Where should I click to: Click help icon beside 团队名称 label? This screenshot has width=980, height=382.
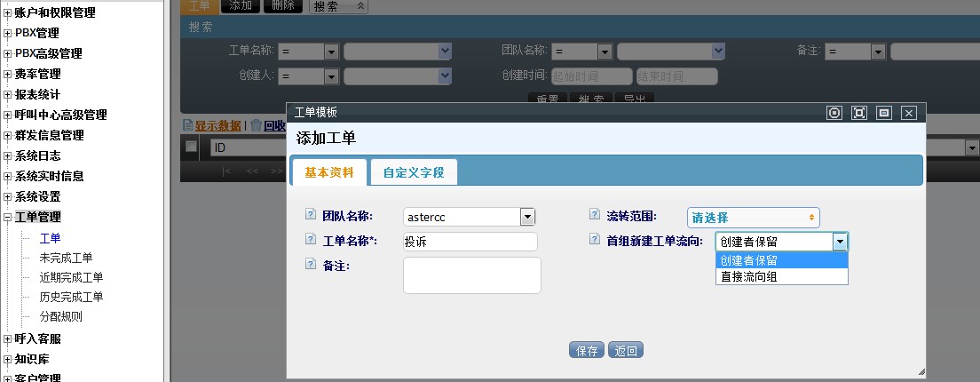311,214
